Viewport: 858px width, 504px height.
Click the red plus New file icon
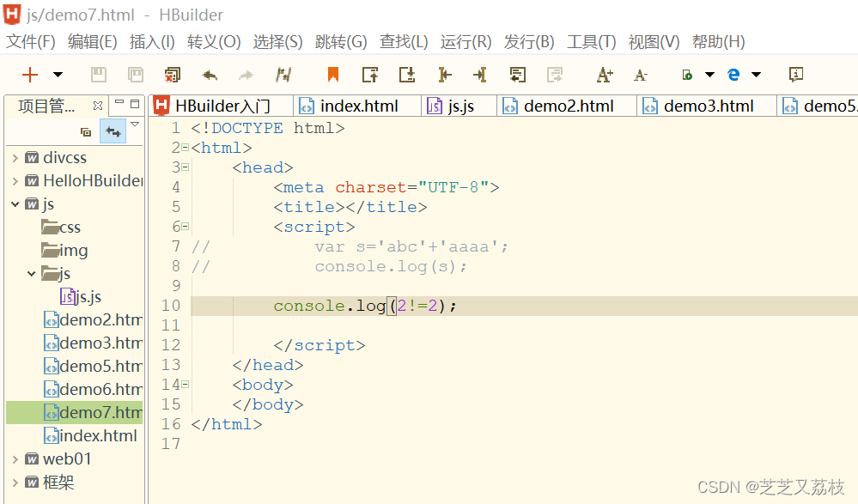pos(30,75)
